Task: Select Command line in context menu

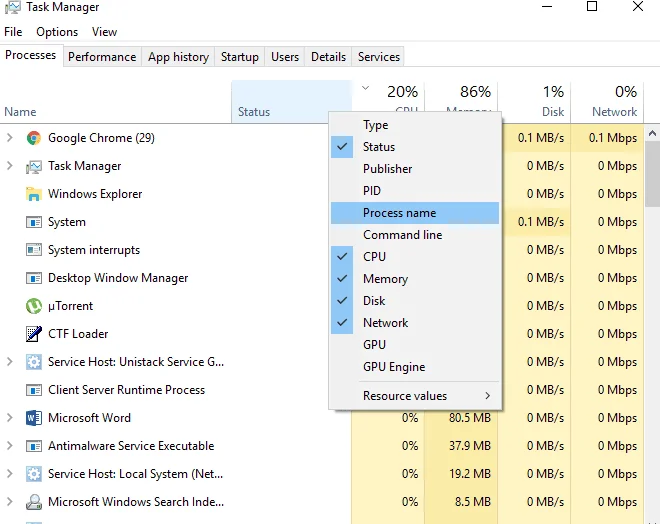Action: pyautogui.click(x=415, y=235)
